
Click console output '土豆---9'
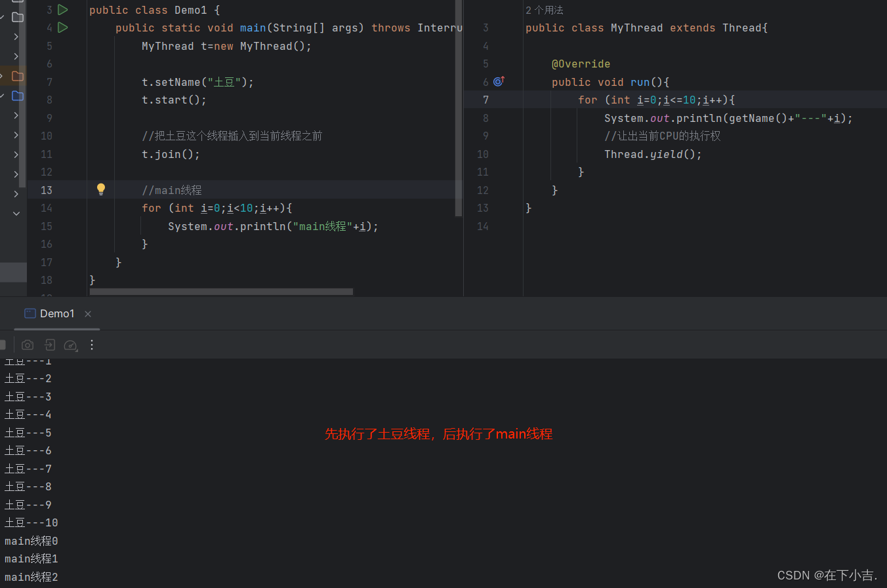(28, 505)
